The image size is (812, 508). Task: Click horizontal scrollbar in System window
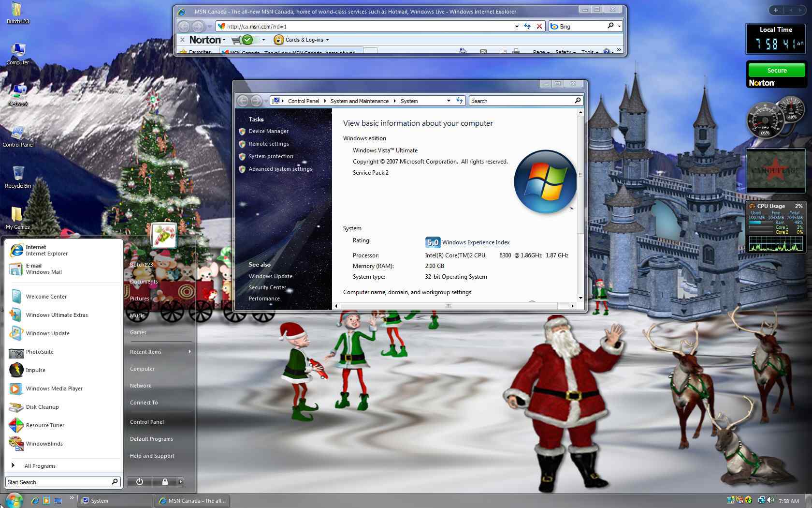click(449, 306)
